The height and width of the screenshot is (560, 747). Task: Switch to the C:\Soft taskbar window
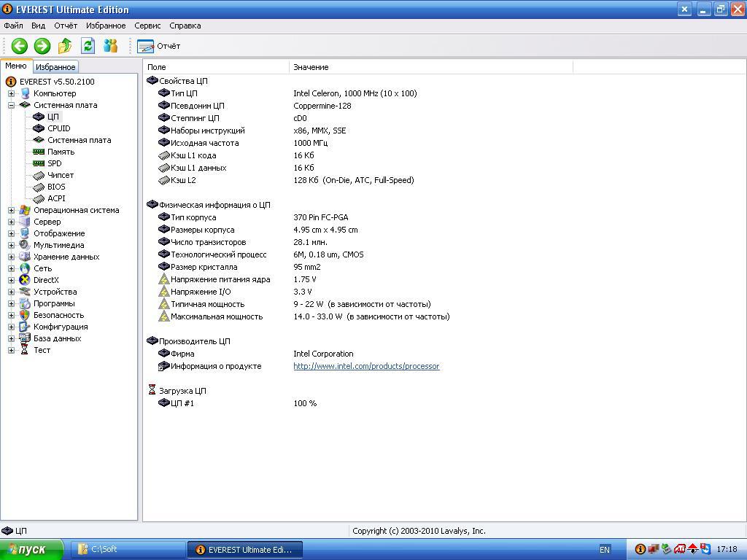point(128,550)
